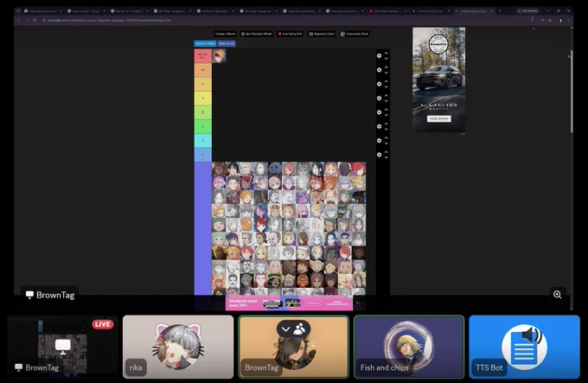Click the stream zoom magnifier icon
This screenshot has width=588, height=383.
(557, 295)
